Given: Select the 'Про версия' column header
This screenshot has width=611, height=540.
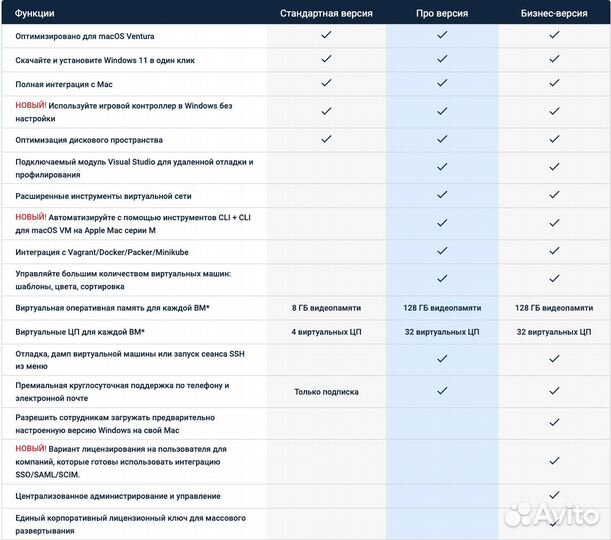Looking at the screenshot, I should coord(441,13).
